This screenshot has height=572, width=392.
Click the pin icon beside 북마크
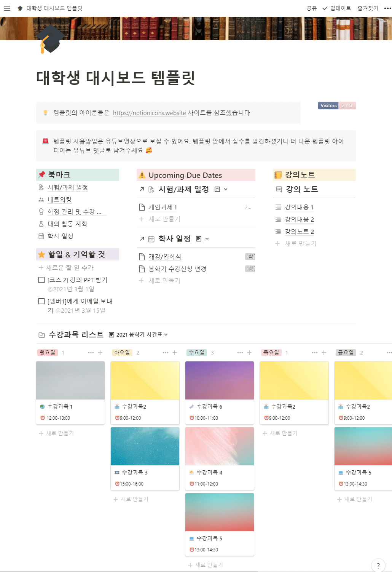[42, 174]
